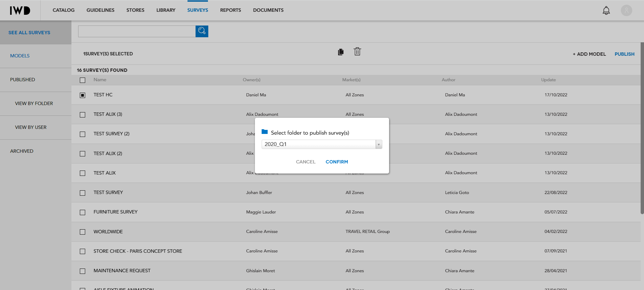644x290 pixels.
Task: Open the MAINTENANCE REQUEST survey name
Action: (x=122, y=271)
